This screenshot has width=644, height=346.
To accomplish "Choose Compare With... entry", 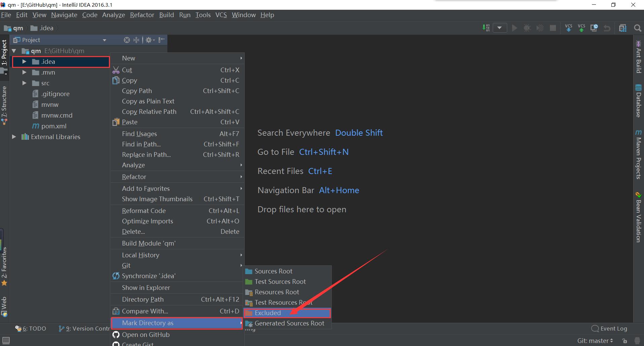I will point(177,311).
